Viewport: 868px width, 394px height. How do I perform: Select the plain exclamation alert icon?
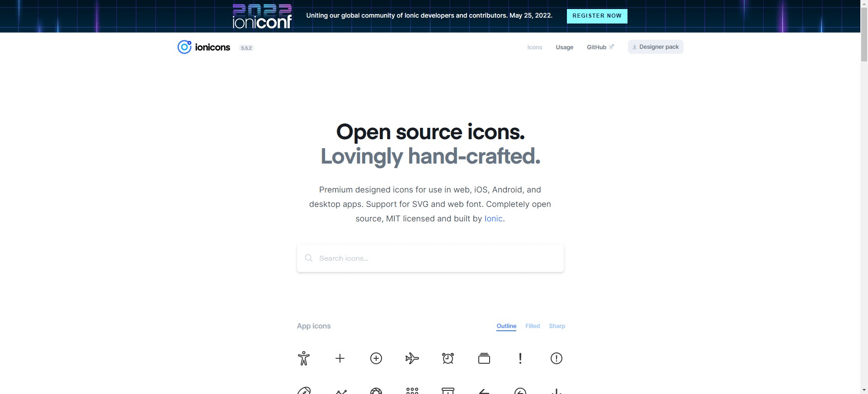(x=520, y=358)
